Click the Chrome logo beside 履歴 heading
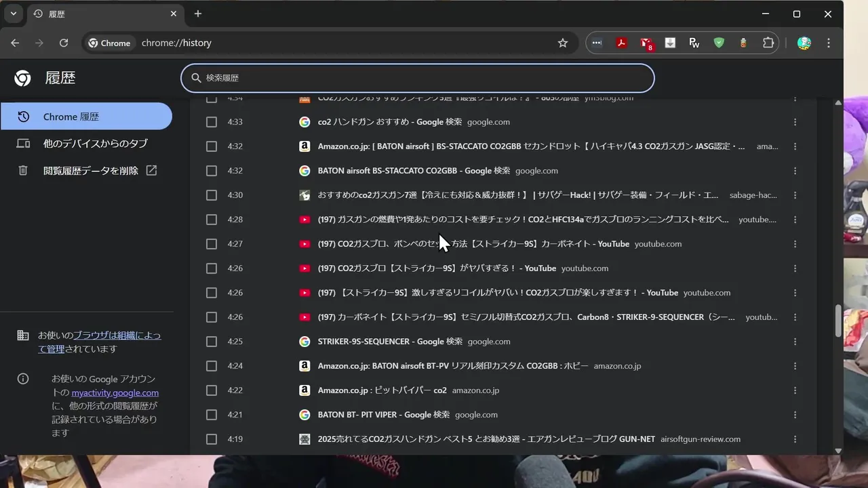This screenshot has width=868, height=488. point(22,79)
